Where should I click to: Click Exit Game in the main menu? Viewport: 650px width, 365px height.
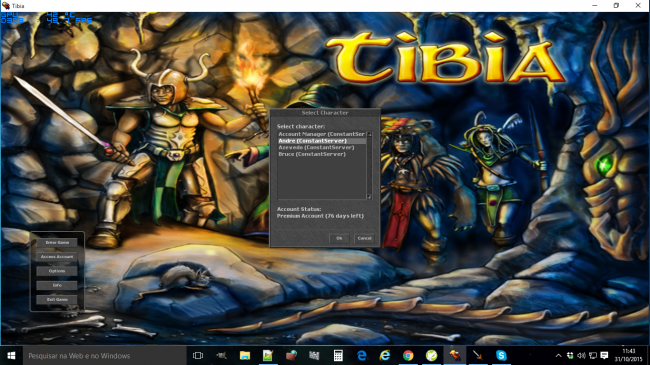point(57,299)
